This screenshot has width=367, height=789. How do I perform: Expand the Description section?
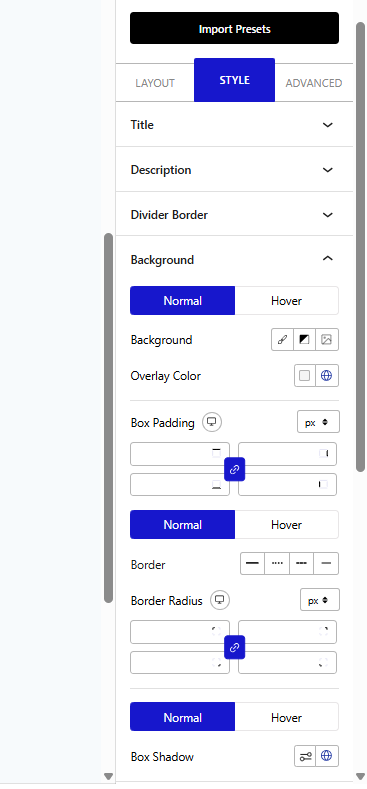234,170
